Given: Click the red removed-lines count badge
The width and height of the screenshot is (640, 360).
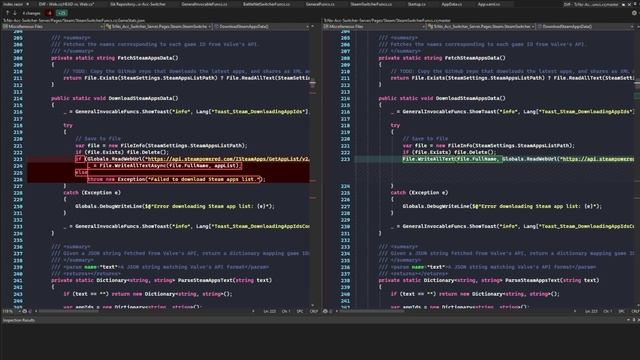Looking at the screenshot, I should click(49, 13).
